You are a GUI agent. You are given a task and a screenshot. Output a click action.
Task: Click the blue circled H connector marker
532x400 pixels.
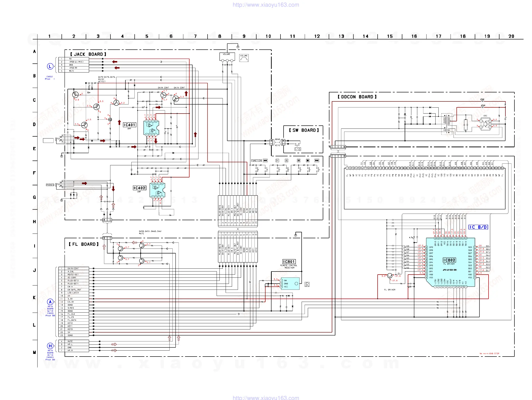[x=50, y=346]
